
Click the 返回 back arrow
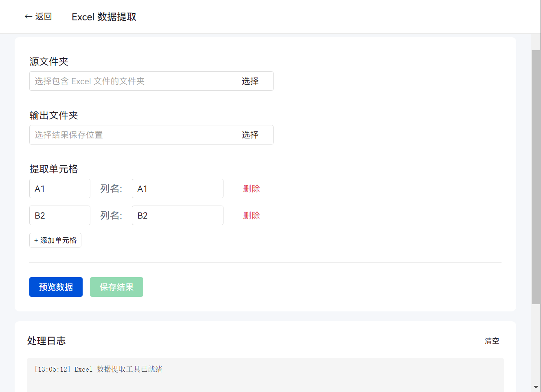point(38,17)
